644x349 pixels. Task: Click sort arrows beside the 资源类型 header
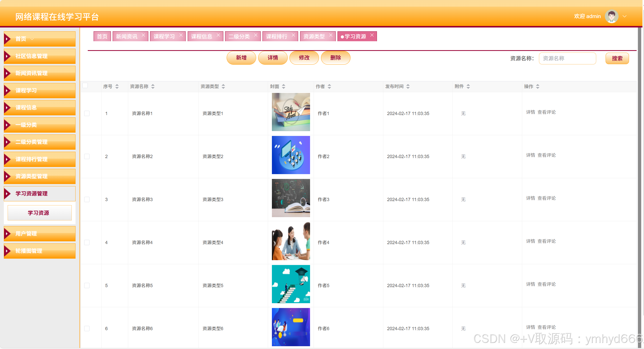[223, 87]
